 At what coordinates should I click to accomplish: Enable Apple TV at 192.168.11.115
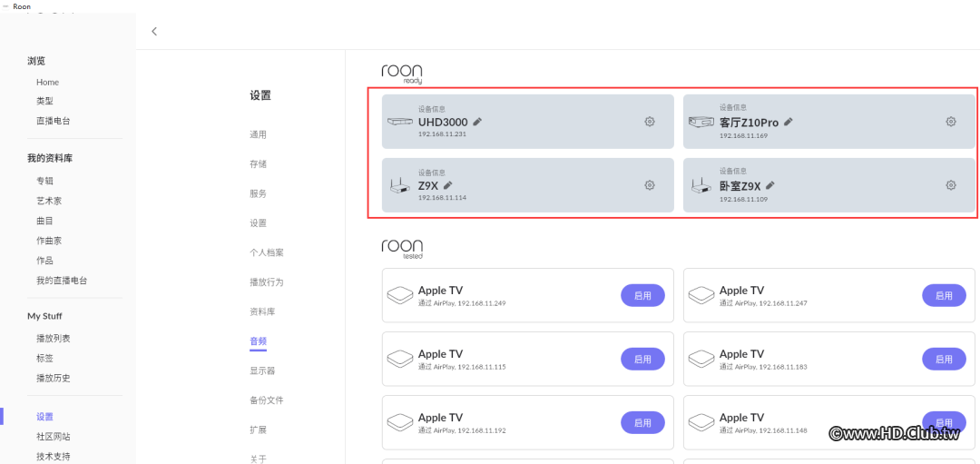[642, 359]
